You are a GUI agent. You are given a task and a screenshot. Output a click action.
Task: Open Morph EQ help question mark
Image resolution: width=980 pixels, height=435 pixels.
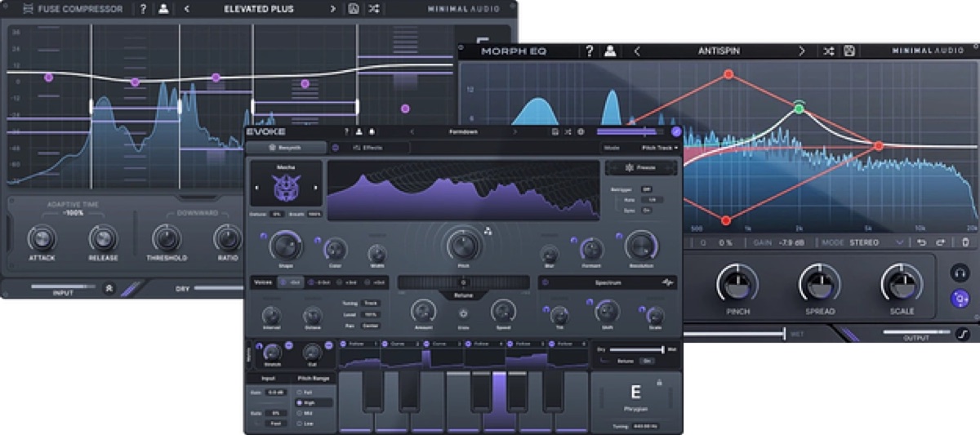590,51
